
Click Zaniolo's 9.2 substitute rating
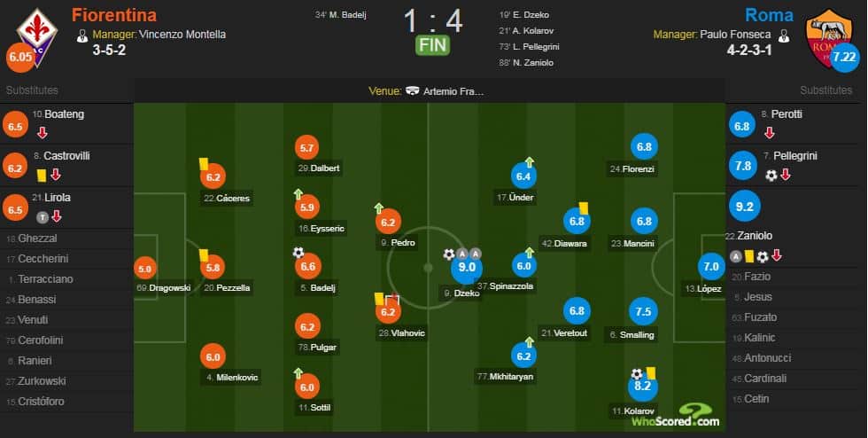coord(745,207)
